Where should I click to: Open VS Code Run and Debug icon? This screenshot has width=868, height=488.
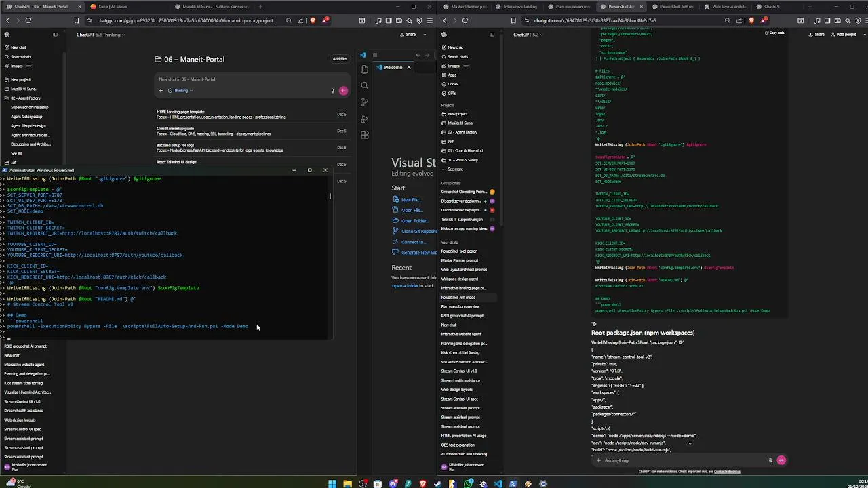[364, 119]
